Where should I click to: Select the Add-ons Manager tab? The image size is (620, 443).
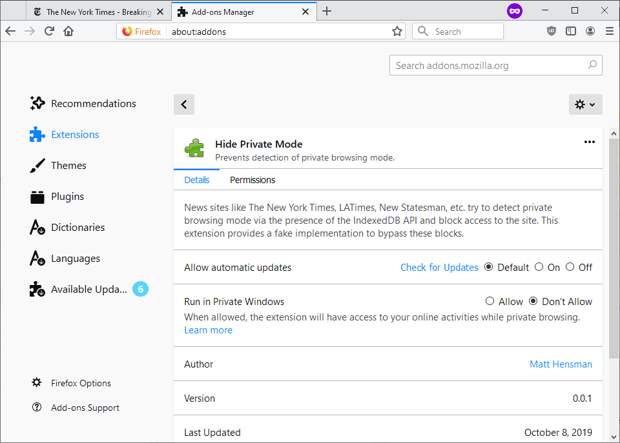click(243, 12)
